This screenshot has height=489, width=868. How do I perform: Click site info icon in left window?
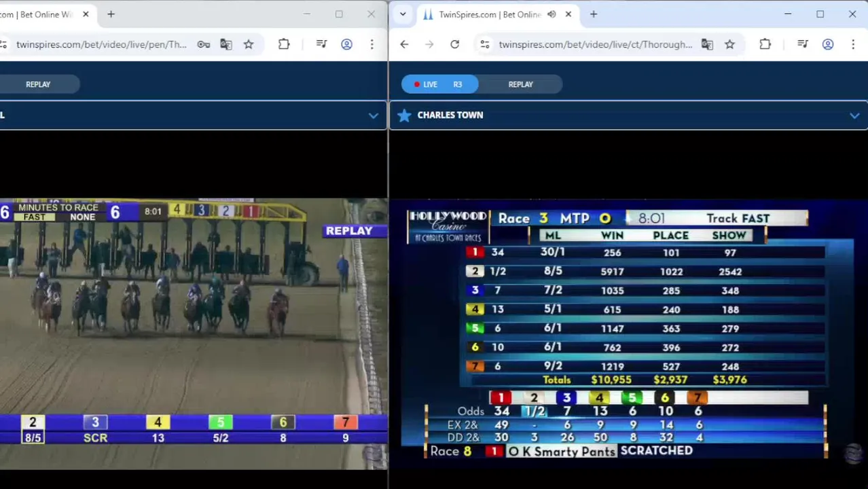tap(3, 44)
